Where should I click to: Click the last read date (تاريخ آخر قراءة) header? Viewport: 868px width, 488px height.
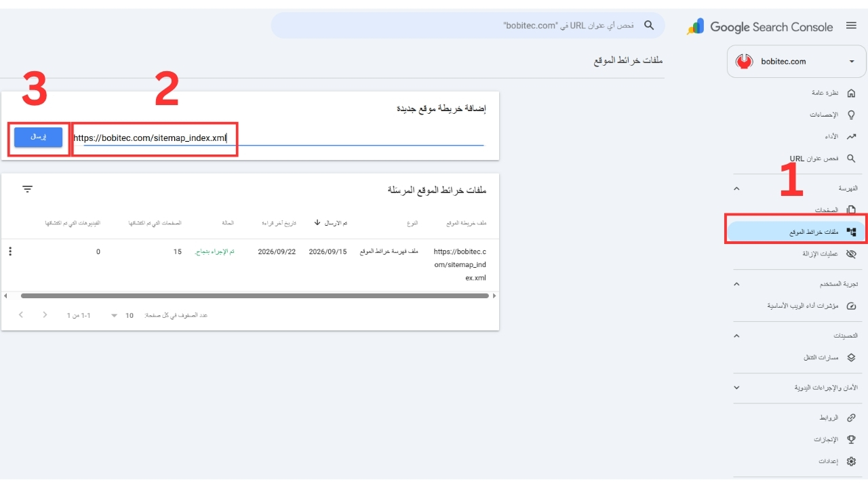click(280, 223)
